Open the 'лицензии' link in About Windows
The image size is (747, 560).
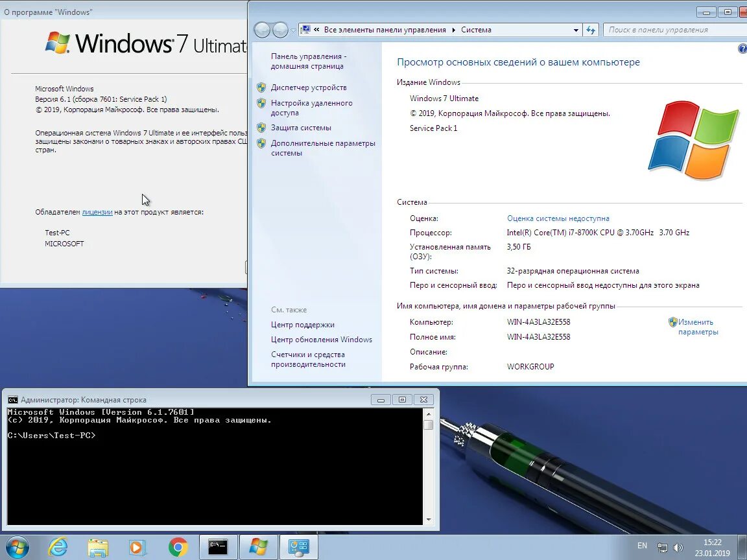tap(97, 212)
